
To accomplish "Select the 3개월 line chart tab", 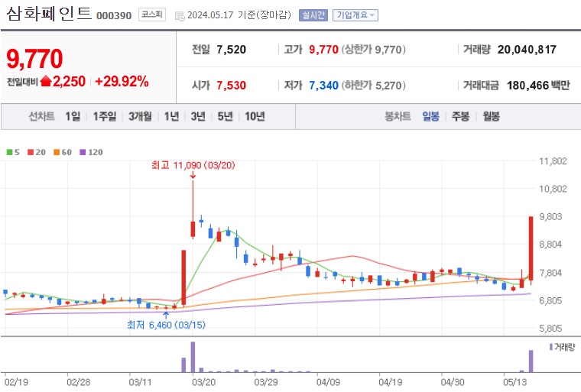I will (x=140, y=116).
